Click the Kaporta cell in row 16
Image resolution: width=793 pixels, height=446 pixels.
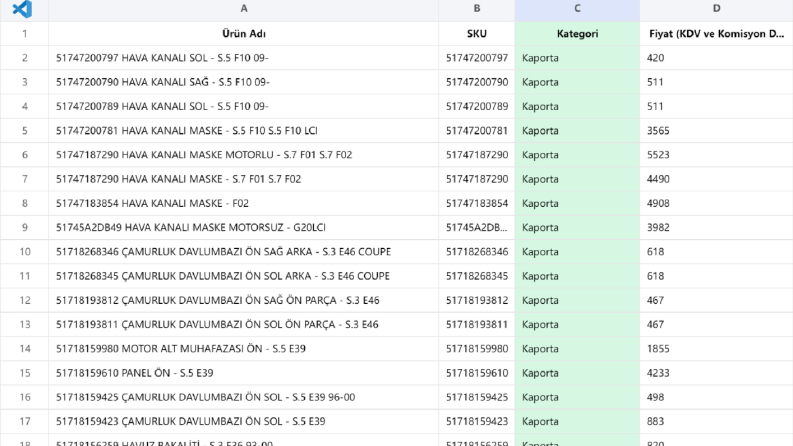(x=577, y=397)
